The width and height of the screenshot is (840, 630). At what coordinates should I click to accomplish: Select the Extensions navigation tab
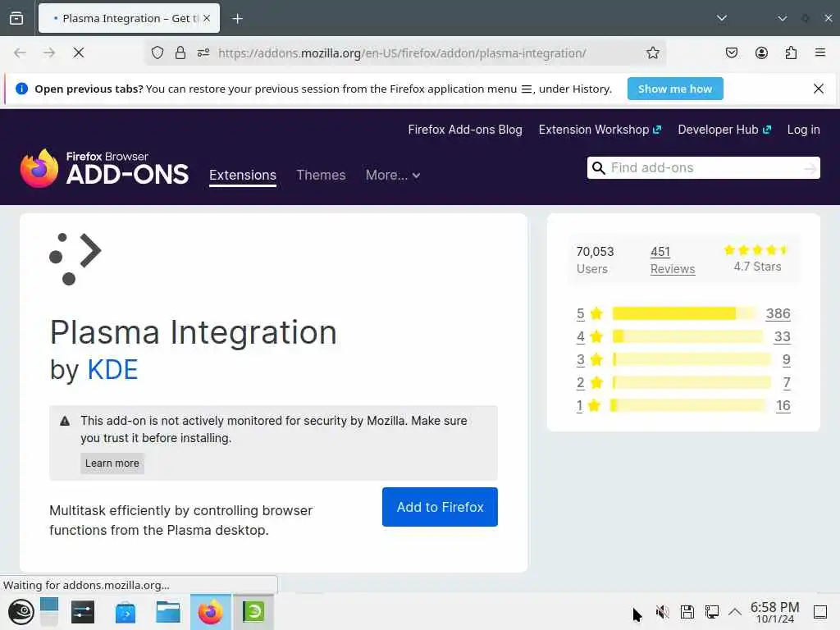tap(243, 176)
